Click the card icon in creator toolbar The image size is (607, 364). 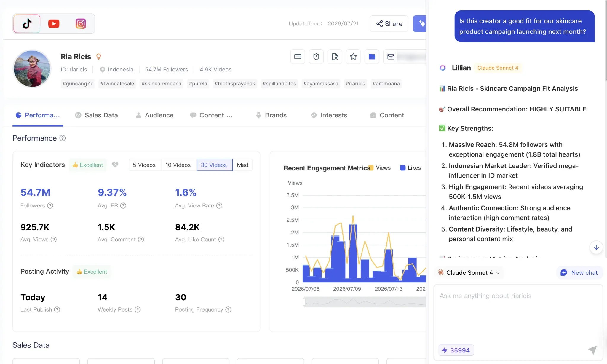coord(298,57)
